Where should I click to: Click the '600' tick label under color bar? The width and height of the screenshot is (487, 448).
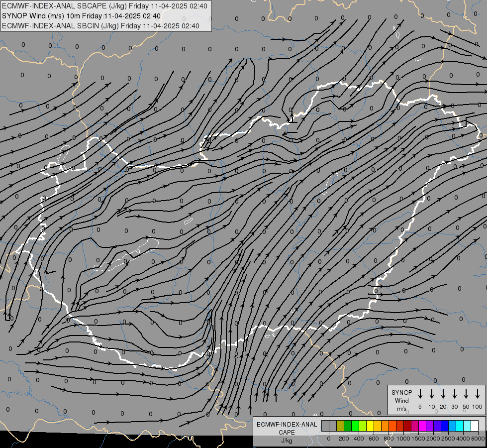click(x=374, y=439)
